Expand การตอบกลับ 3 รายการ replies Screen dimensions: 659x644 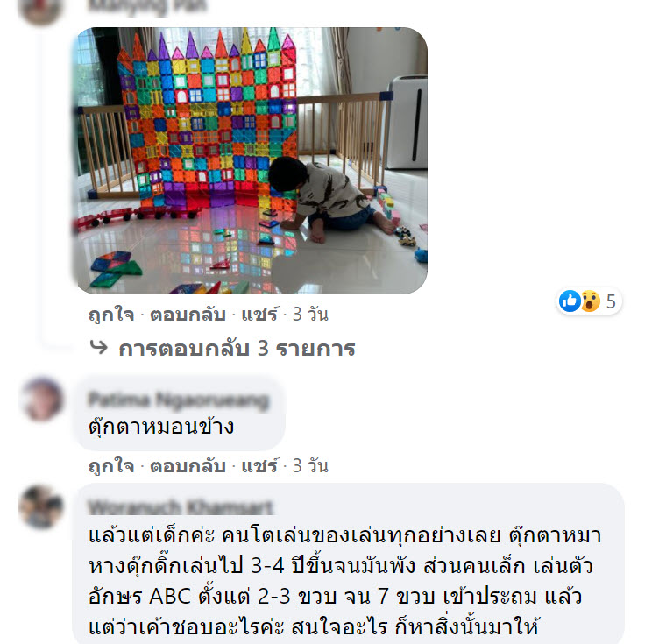237,349
